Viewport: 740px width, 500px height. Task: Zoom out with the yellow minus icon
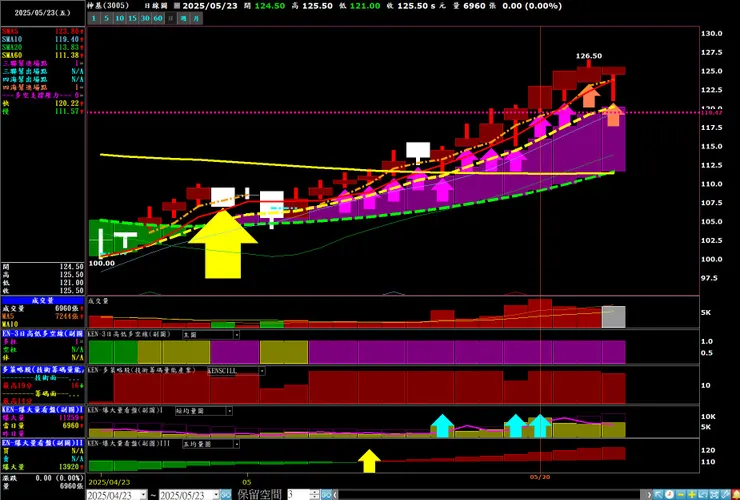681,495
